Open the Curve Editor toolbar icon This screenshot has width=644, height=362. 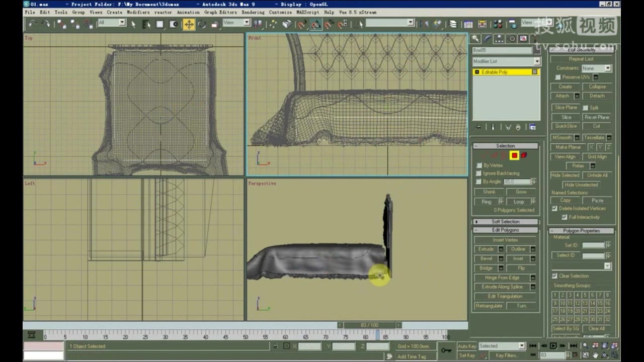click(x=468, y=23)
